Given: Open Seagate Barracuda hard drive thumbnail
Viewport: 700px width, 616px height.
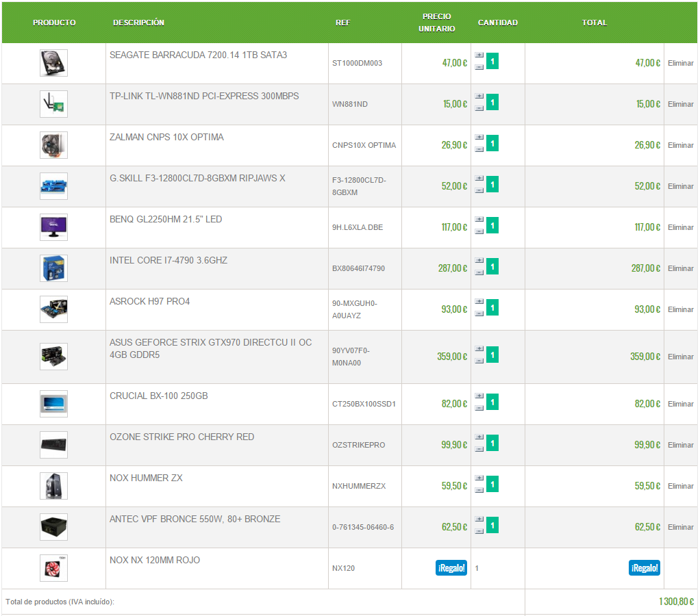Looking at the screenshot, I should 53,63.
